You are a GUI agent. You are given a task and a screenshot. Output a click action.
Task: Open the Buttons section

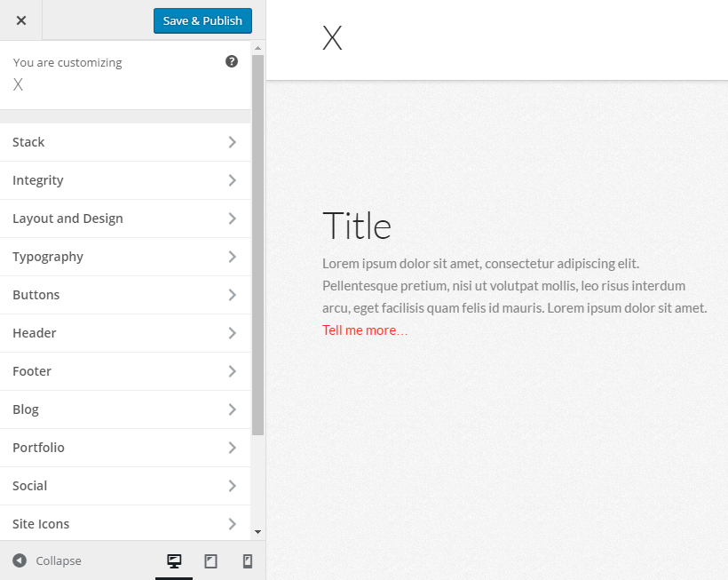[125, 295]
